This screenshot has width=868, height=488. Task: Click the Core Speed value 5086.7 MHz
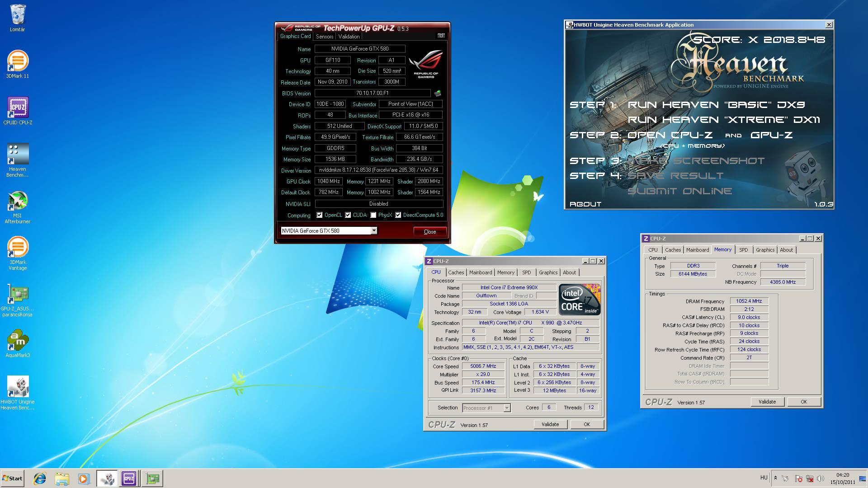point(483,366)
